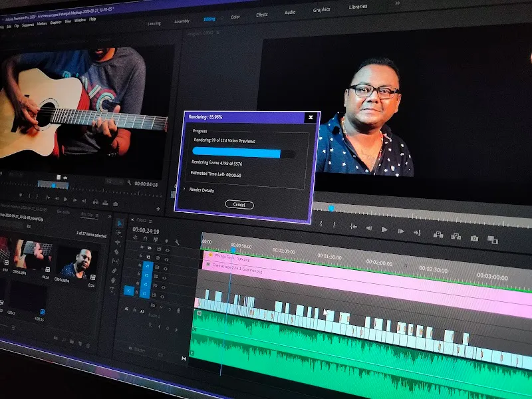Switch to Color workspace tab
The image size is (532, 399).
click(x=235, y=17)
